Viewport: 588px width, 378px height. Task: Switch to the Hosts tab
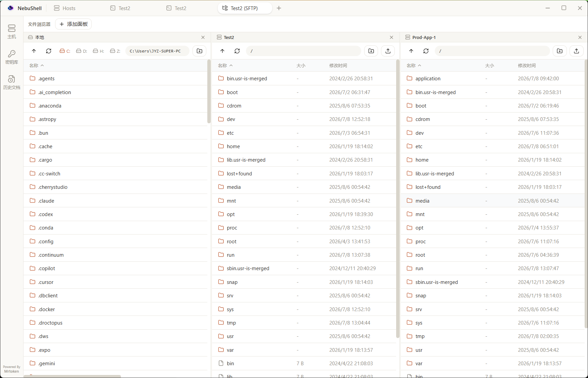65,8
